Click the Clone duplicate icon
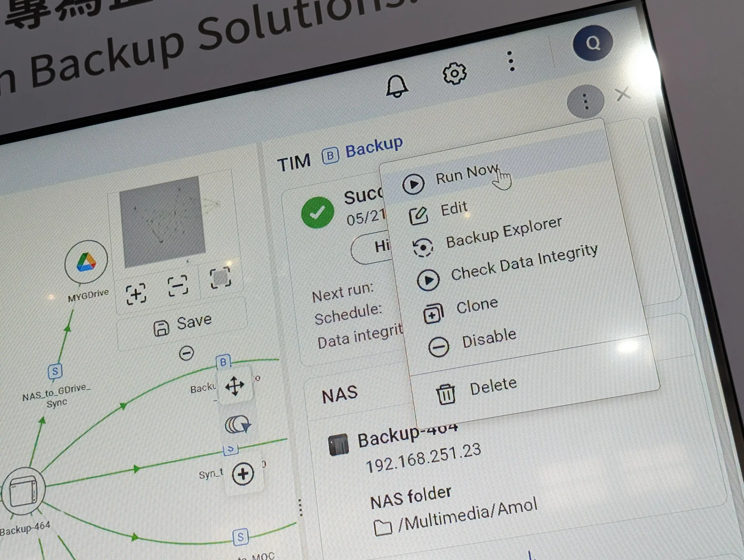744x560 pixels. (434, 313)
